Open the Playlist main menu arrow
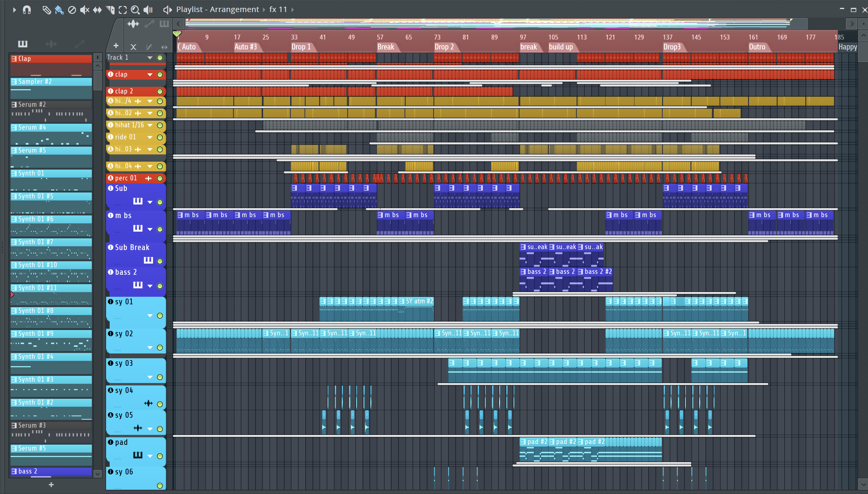The image size is (868, 494). (x=14, y=10)
